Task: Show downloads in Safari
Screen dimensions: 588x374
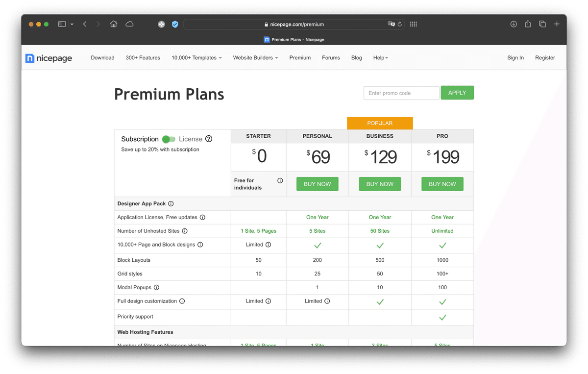Action: point(514,24)
